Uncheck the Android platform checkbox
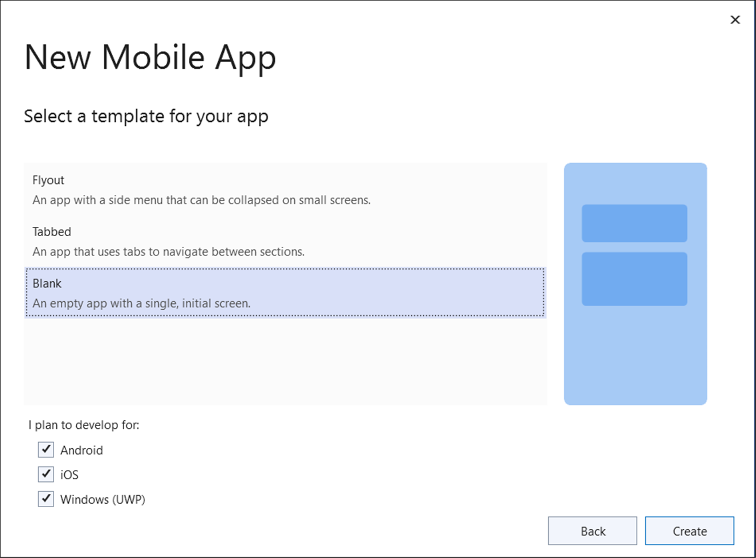 46,450
